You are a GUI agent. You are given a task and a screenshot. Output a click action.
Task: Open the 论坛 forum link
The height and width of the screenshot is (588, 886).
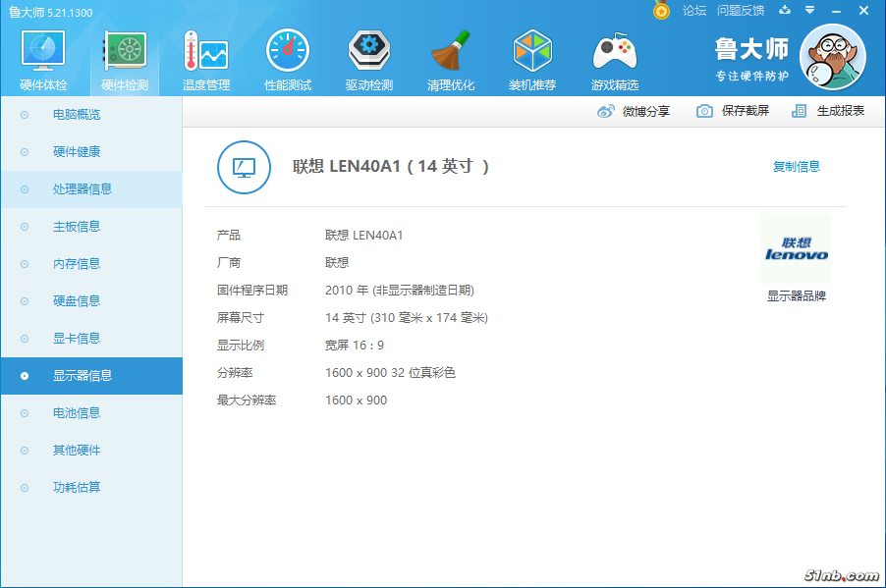pos(694,11)
